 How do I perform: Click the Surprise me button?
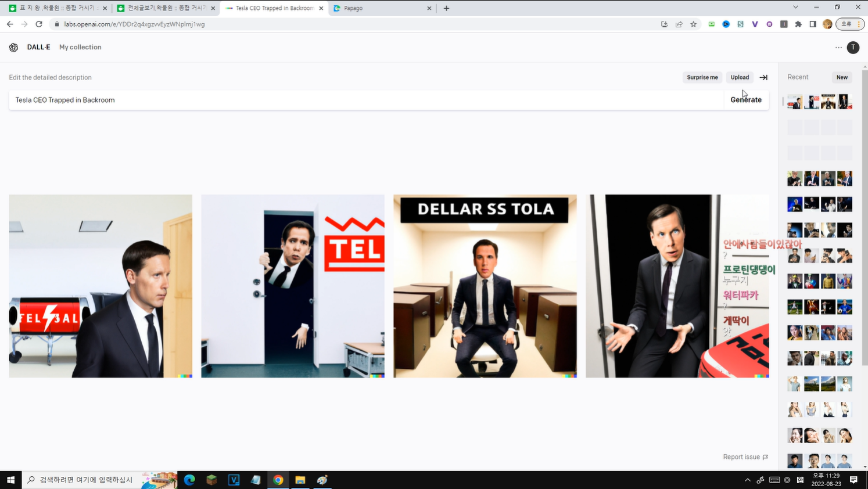click(702, 77)
